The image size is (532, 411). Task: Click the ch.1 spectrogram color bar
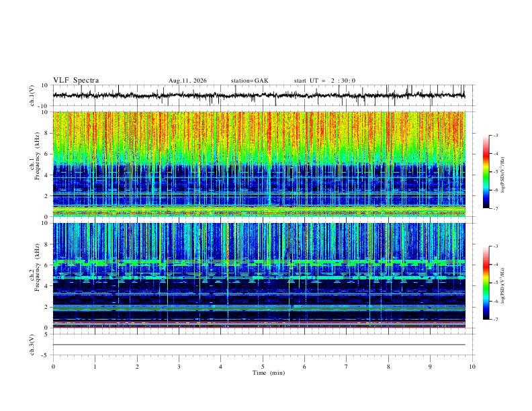coord(486,172)
